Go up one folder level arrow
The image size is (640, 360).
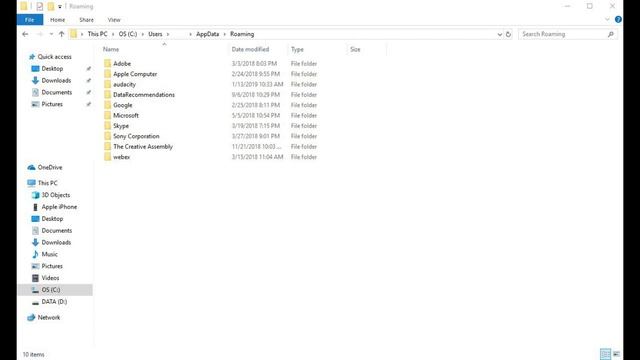coord(62,34)
